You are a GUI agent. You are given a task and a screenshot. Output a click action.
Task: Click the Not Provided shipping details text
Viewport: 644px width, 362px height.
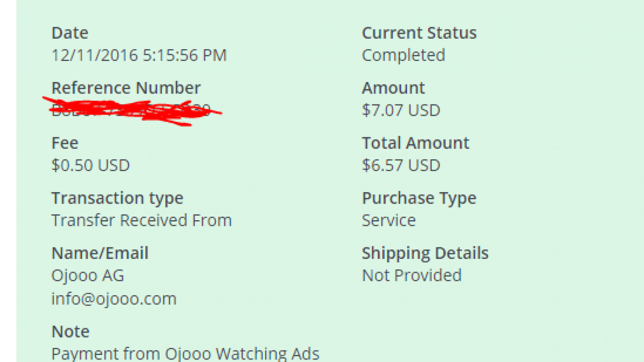(412, 276)
